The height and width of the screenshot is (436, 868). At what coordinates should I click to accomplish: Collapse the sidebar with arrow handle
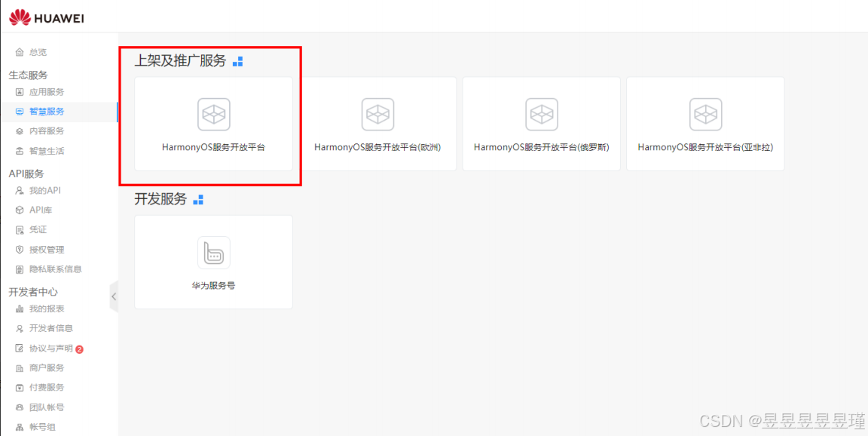(x=114, y=296)
